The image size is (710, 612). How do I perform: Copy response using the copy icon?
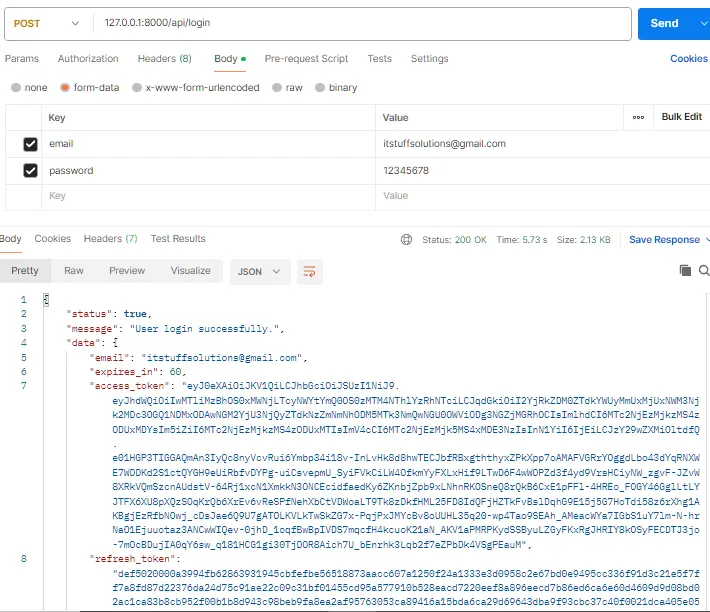pos(685,270)
